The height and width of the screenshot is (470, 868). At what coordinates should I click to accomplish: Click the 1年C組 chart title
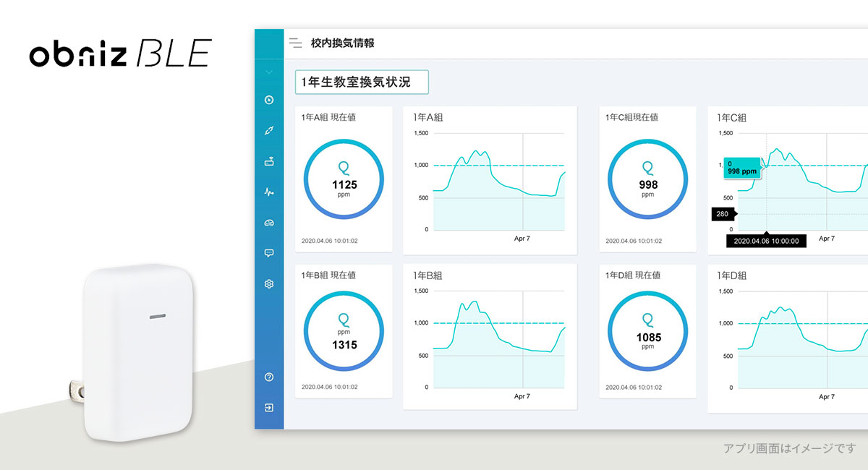click(x=731, y=117)
